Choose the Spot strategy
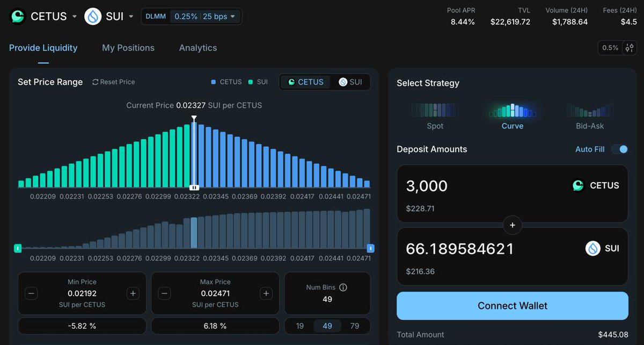Image resolution: width=644 pixels, height=345 pixels. tap(435, 116)
